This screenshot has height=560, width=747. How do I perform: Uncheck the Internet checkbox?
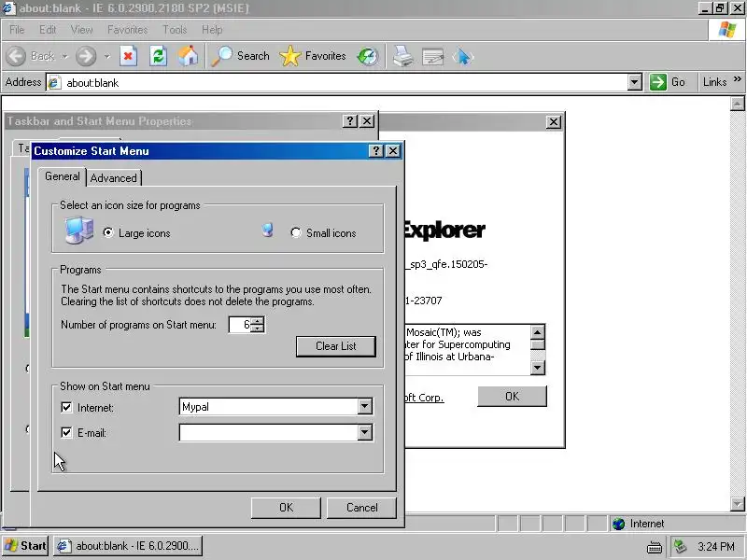coord(66,408)
